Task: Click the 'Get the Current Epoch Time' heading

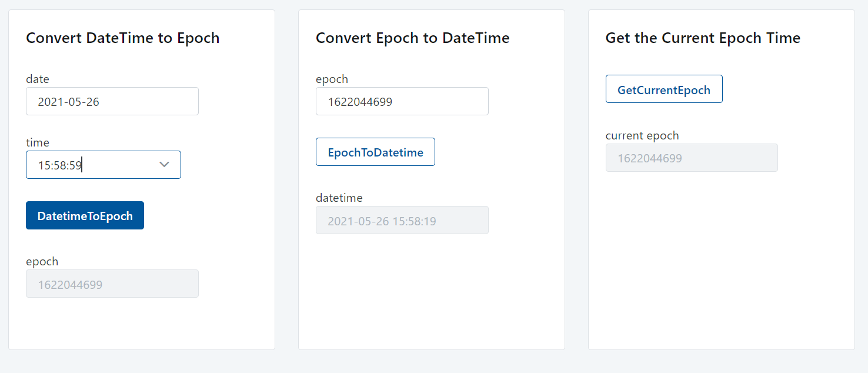Action: [703, 38]
